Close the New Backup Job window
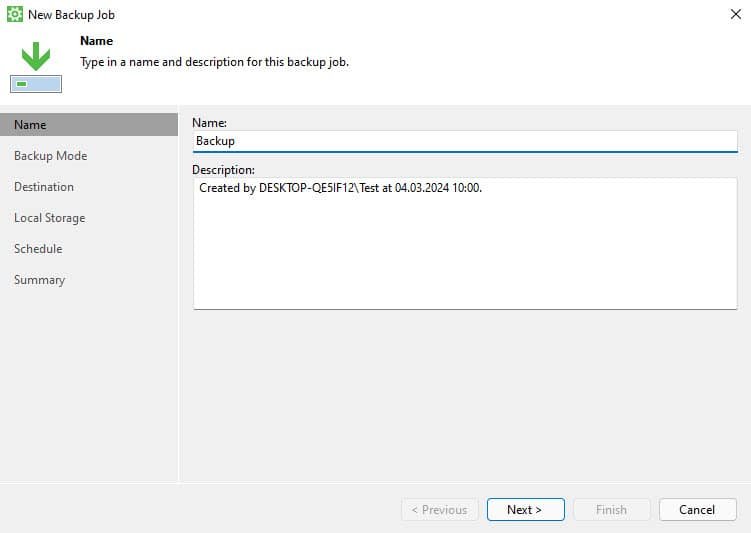This screenshot has width=751, height=533. (x=735, y=15)
